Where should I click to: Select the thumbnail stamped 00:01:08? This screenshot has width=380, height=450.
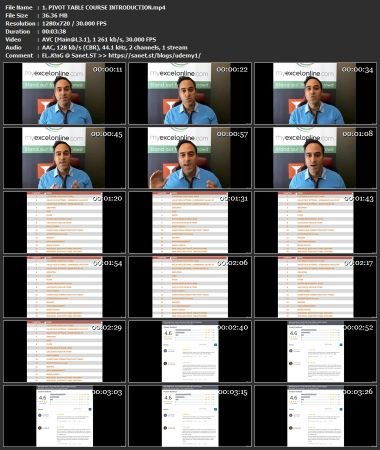(316, 158)
